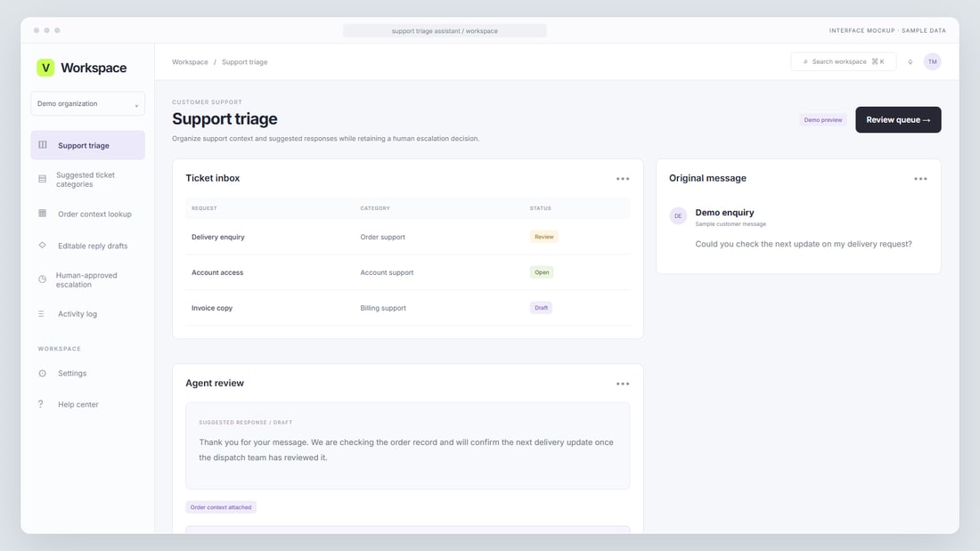
Task: Select the Account access ticket row
Action: click(x=407, y=272)
